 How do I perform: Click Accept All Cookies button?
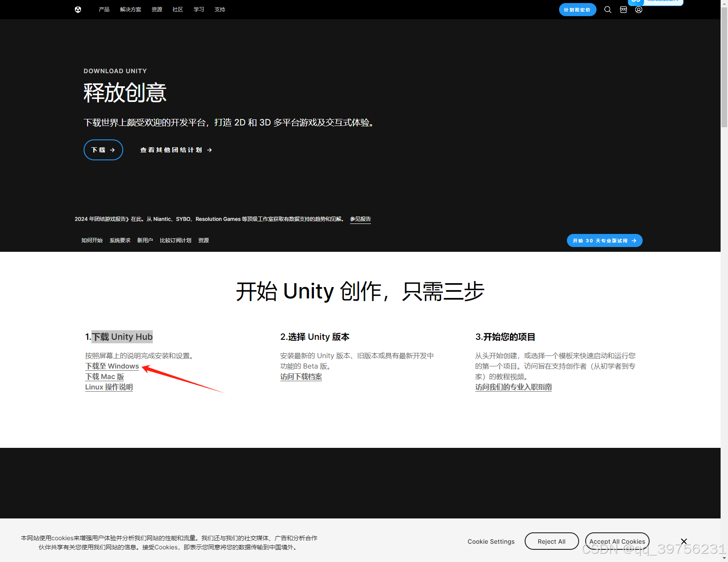click(617, 542)
